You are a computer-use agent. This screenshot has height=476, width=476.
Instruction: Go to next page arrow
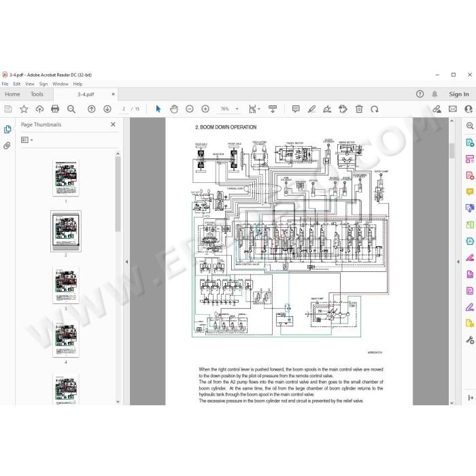107,109
